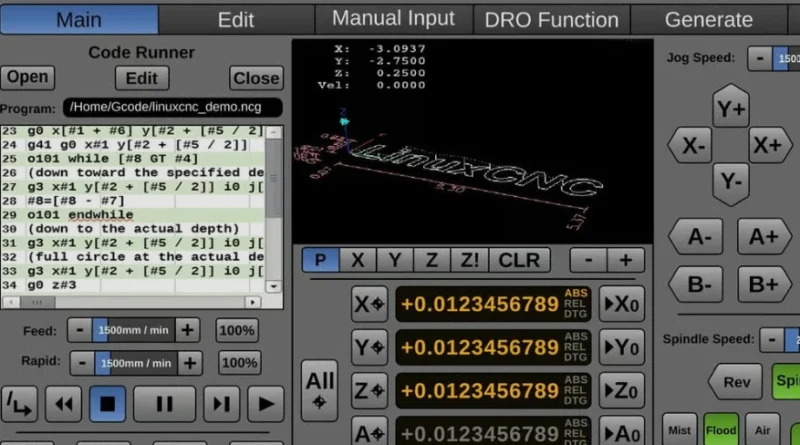The image size is (800, 445).
Task: Click the run-from-line icon
Action: [x=19, y=404]
